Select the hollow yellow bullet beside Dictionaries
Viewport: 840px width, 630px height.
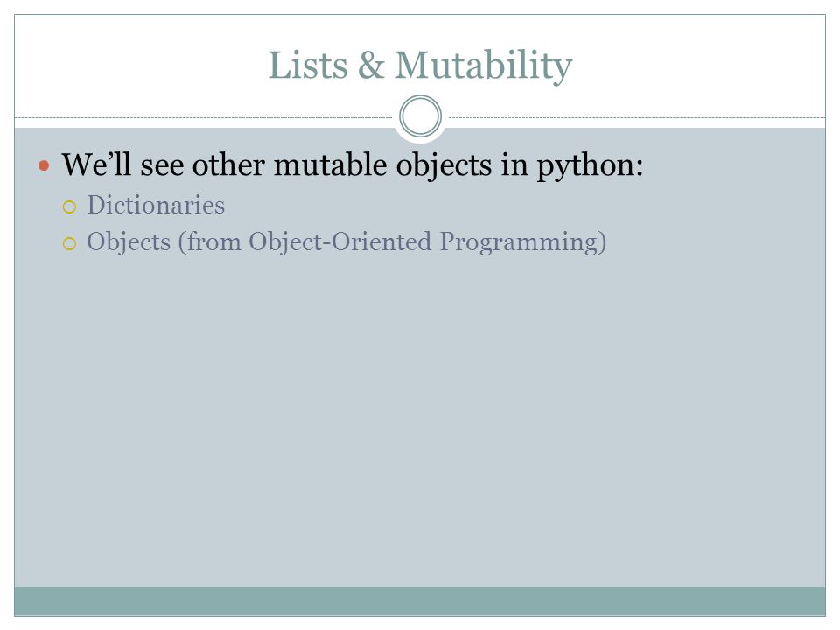[70, 206]
